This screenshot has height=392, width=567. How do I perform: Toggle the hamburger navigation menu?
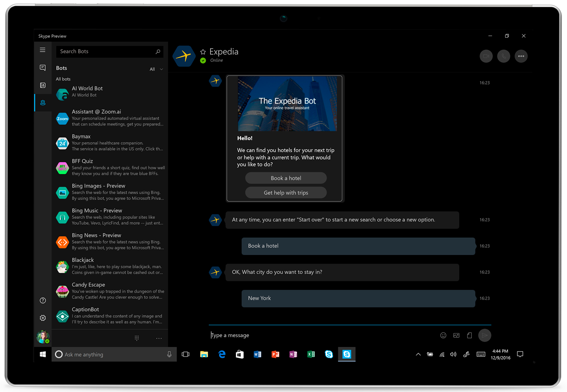(42, 50)
